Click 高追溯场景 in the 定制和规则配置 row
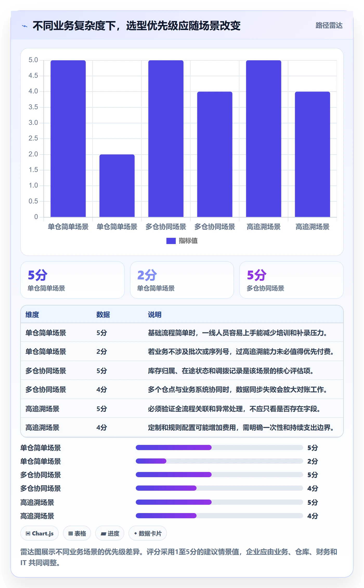This screenshot has height=588, width=364. [42, 427]
